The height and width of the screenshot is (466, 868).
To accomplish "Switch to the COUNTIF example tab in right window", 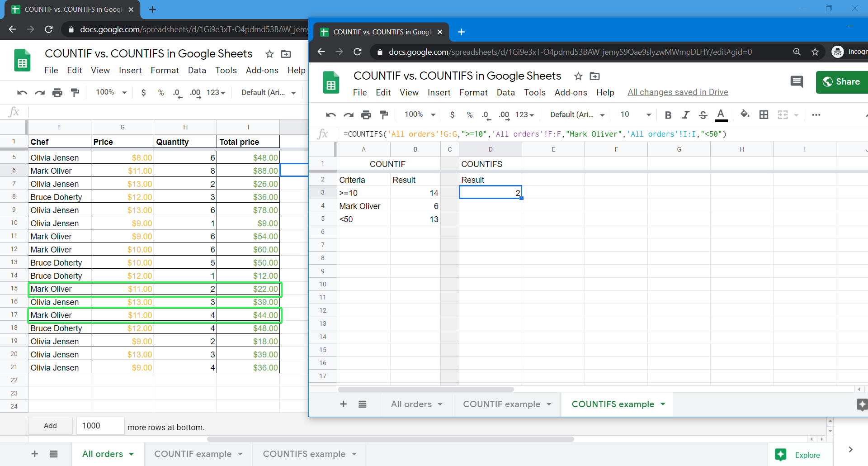I will click(x=501, y=404).
